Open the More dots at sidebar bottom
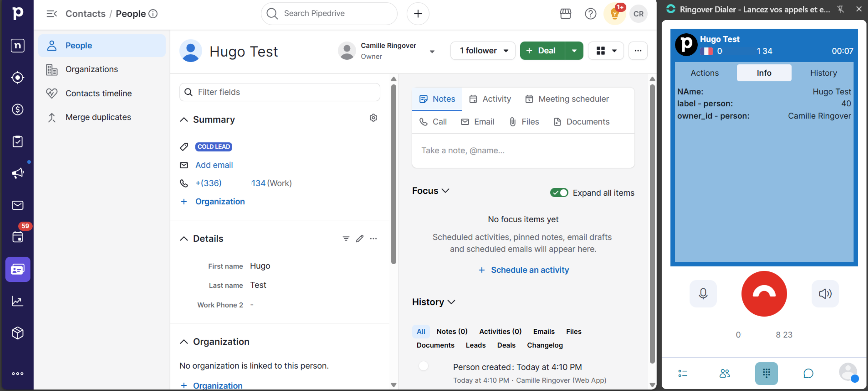868x391 pixels. point(17,373)
